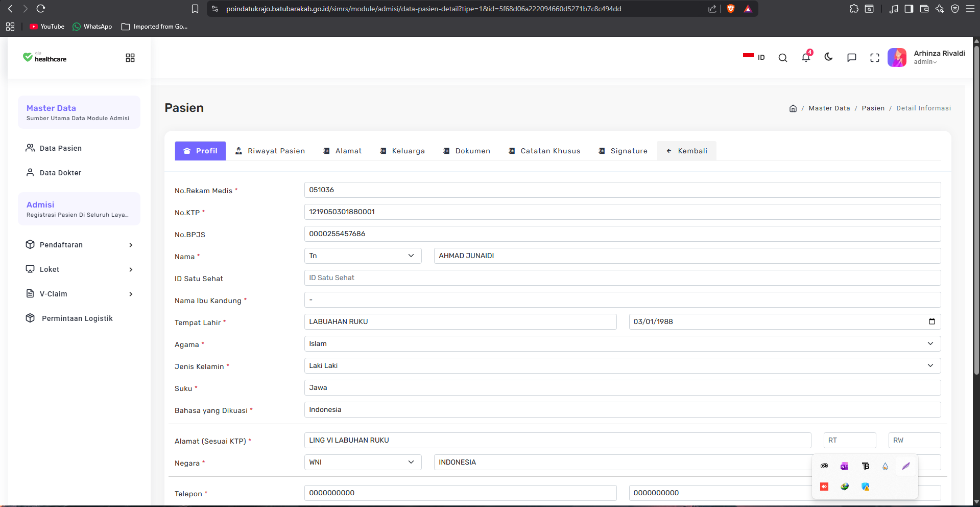Image resolution: width=980 pixels, height=507 pixels.
Task: Click the AnyDesk icon in the tray popup
Action: pyautogui.click(x=824, y=487)
